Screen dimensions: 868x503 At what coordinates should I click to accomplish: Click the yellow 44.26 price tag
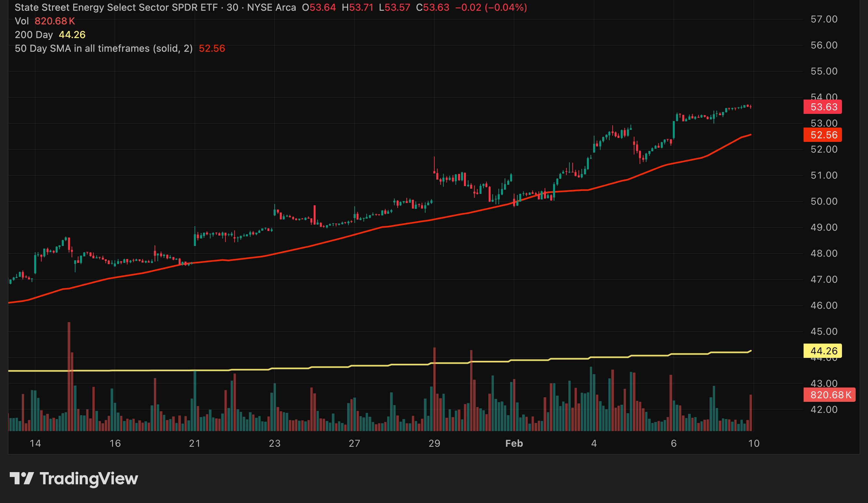[822, 351]
